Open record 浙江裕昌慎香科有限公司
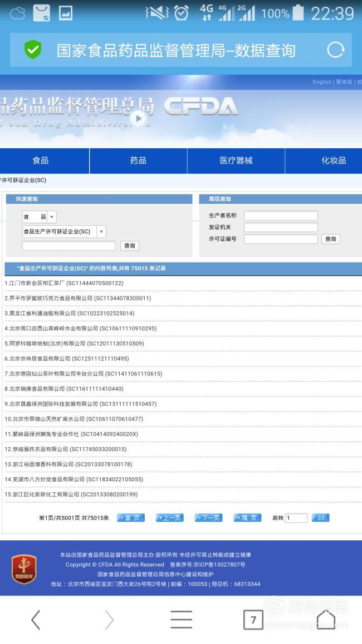The height and width of the screenshot is (644, 362). 69,464
